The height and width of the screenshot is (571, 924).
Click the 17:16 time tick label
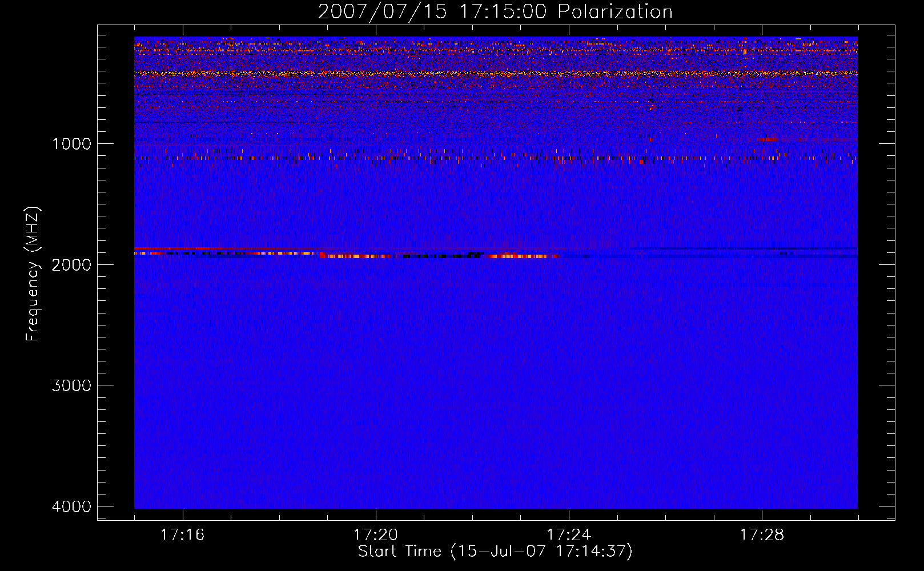[183, 535]
